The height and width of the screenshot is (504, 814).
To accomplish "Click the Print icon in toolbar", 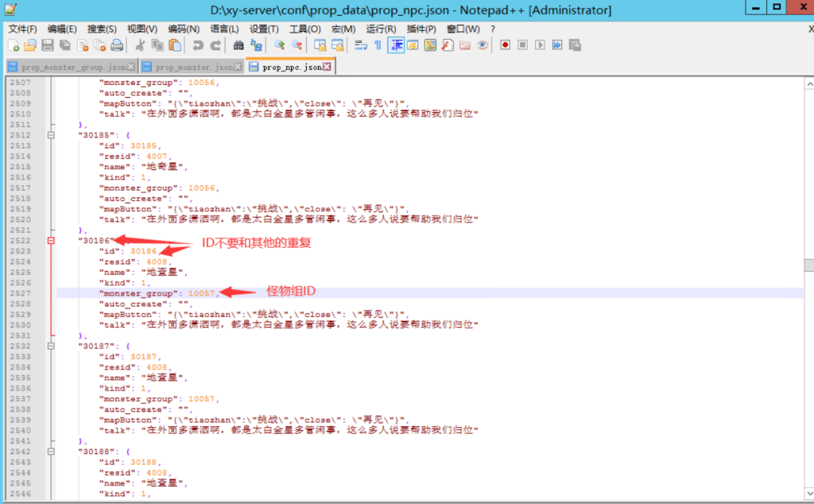I will [117, 45].
